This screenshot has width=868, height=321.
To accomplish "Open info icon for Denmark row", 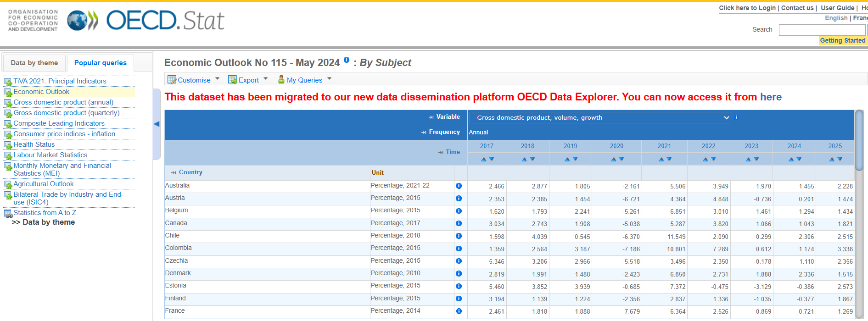I will coord(459,274).
